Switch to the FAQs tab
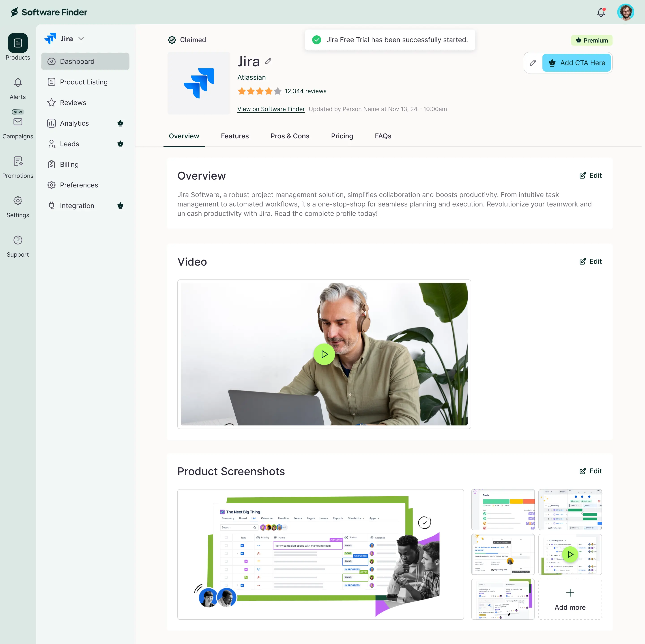 point(383,136)
